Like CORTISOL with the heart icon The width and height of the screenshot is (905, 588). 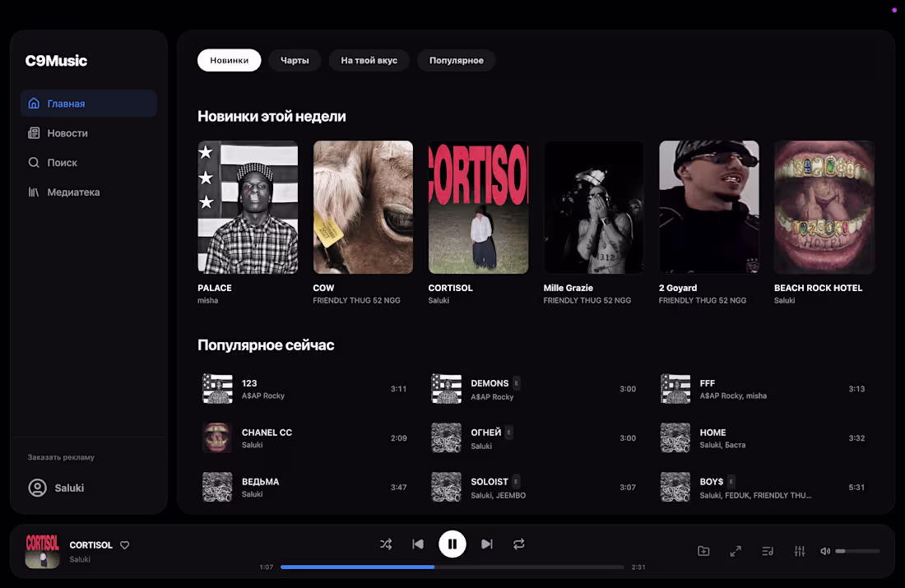click(125, 544)
